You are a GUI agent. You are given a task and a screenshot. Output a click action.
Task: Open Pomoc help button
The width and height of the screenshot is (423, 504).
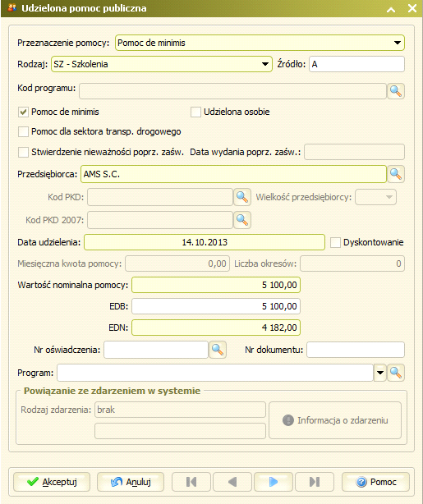coord(375,482)
